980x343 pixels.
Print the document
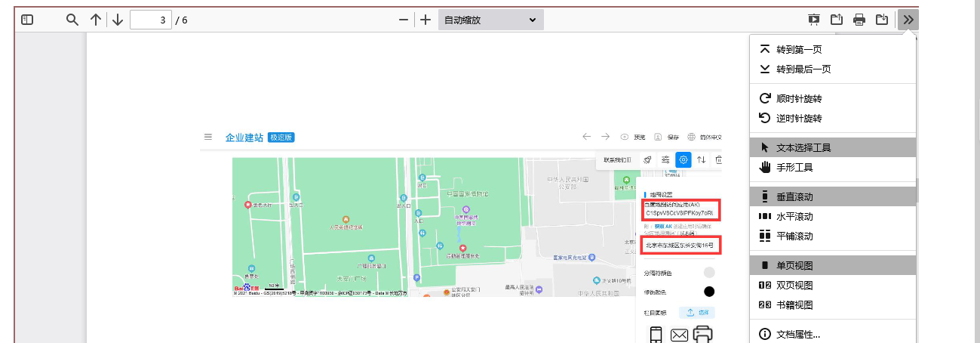point(859,20)
